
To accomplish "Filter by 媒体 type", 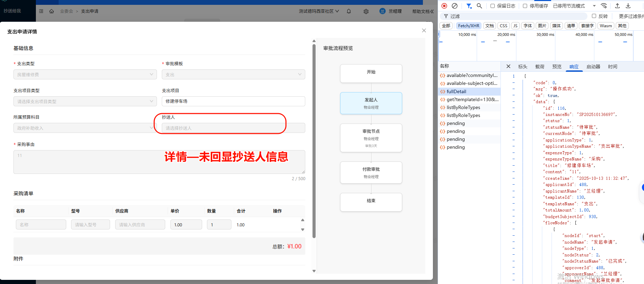I will (x=556, y=26).
